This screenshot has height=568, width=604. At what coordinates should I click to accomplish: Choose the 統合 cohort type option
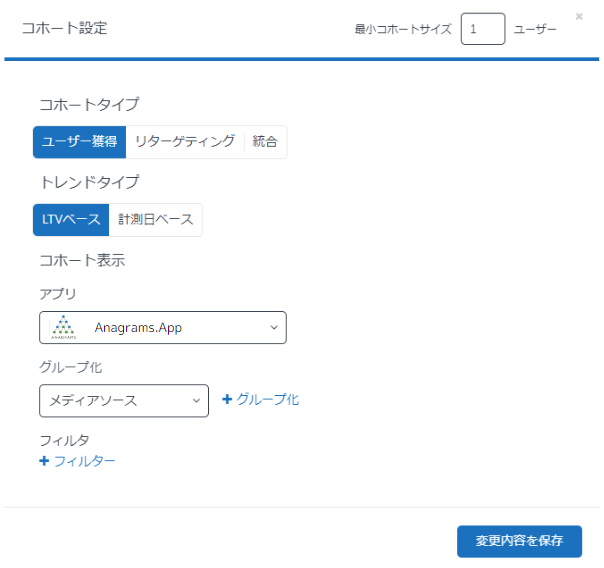coord(266,142)
